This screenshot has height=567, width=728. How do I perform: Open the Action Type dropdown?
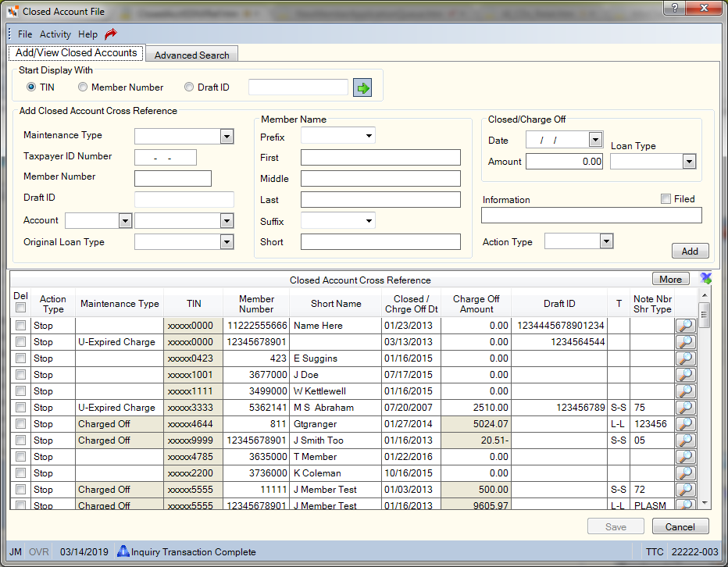[x=606, y=241]
